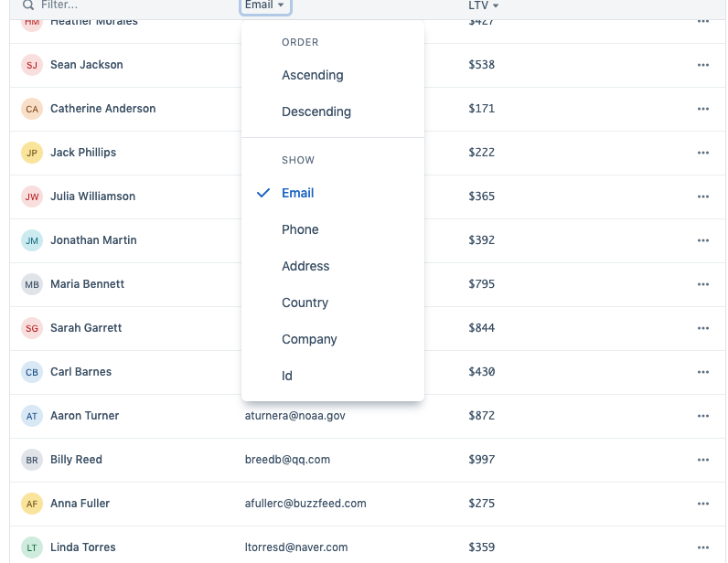Open more options for Billy Reed
Viewport: 728px width, 563px height.
[x=703, y=460]
